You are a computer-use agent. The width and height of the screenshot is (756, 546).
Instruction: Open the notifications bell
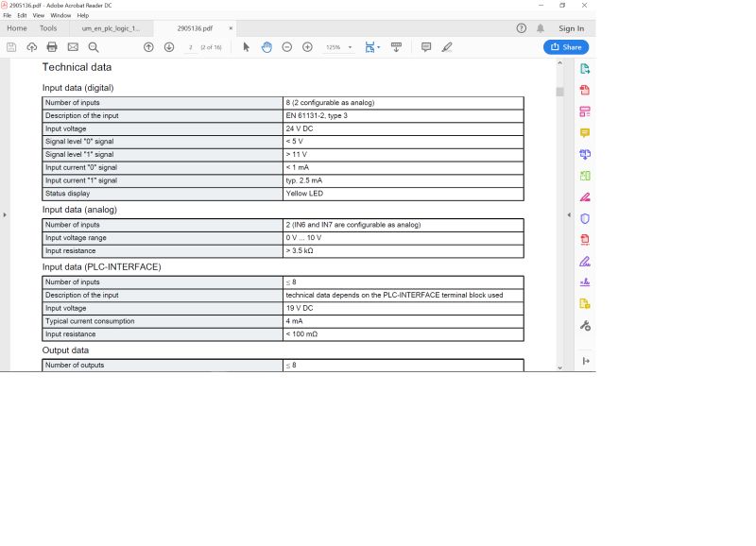pyautogui.click(x=541, y=28)
